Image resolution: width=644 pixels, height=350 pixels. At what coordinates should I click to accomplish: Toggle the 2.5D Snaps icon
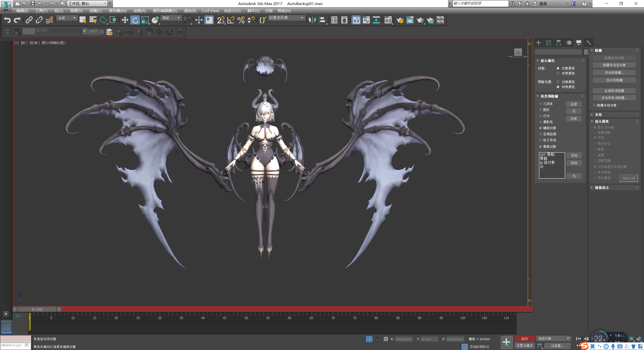click(x=221, y=20)
